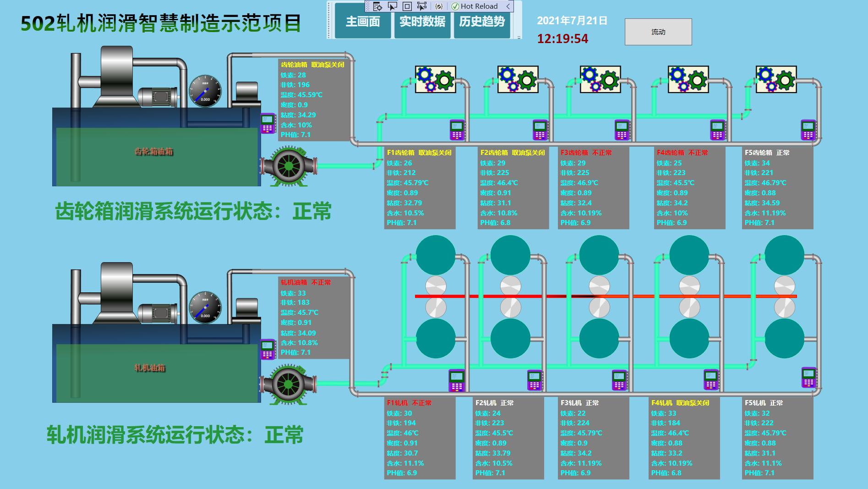Select the F2齿轮箱 取油泵关闭 header

click(x=513, y=153)
